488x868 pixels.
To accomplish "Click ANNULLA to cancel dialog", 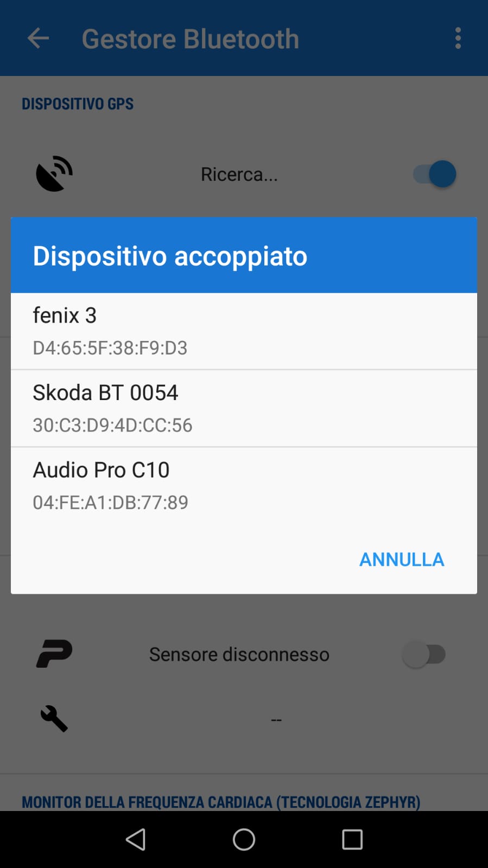I will [402, 559].
